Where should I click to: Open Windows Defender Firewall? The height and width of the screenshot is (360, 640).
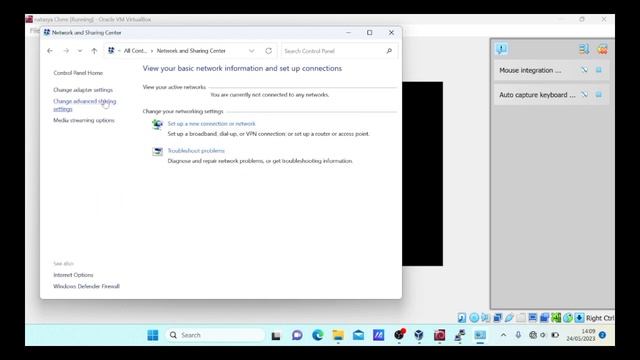click(86, 287)
